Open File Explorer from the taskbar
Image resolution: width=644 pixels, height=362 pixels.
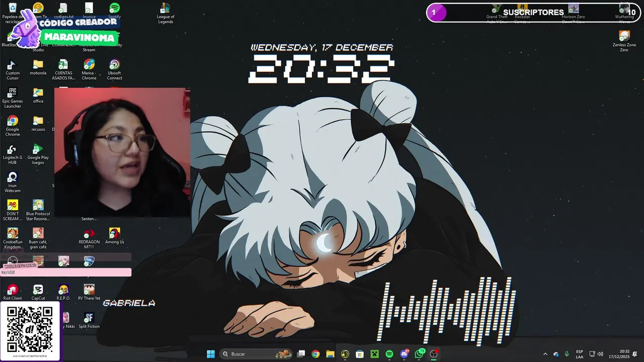(x=330, y=354)
